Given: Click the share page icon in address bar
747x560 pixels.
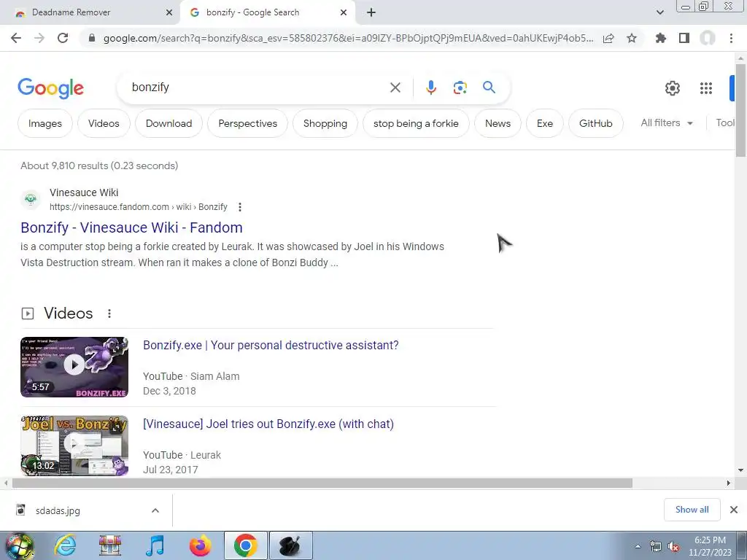Looking at the screenshot, I should [608, 38].
